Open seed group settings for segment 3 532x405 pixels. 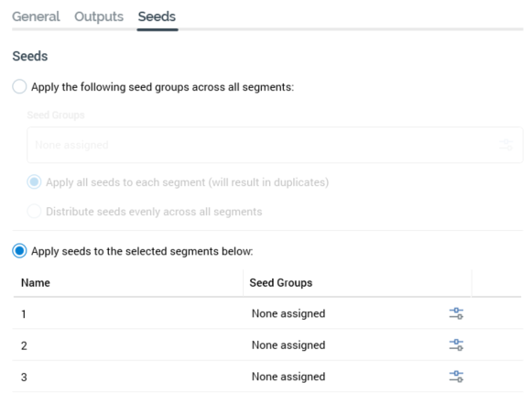(x=456, y=377)
